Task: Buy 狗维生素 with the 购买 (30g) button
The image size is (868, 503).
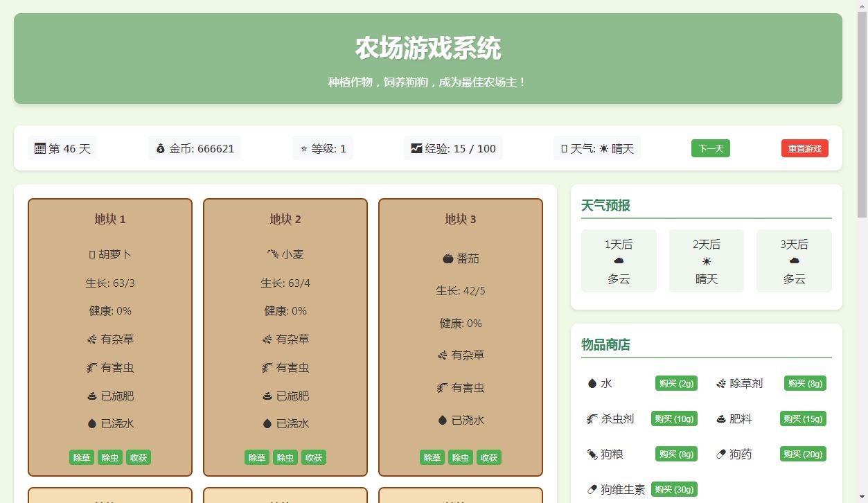Action: [x=674, y=488]
